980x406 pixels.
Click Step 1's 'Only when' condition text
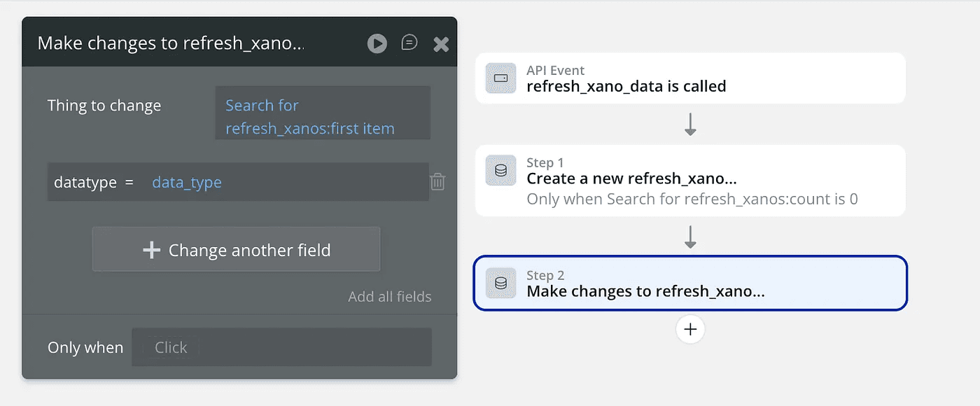[692, 199]
